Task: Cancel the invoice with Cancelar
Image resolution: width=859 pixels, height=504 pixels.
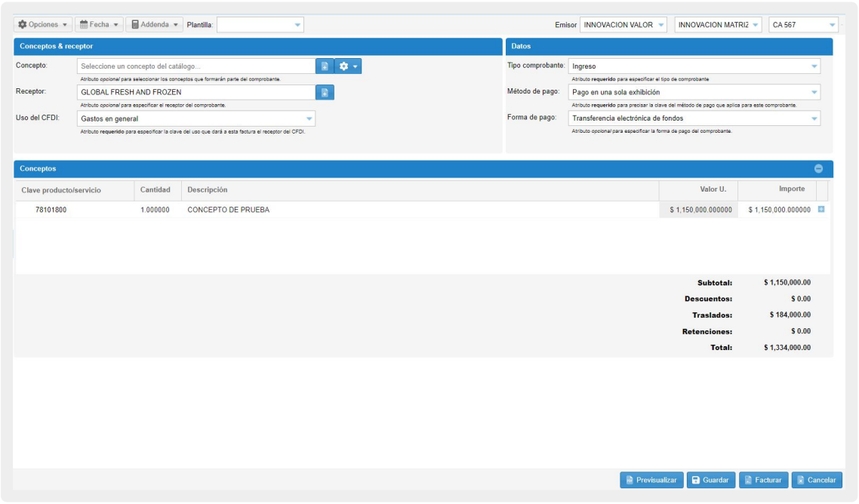Action: coord(816,480)
